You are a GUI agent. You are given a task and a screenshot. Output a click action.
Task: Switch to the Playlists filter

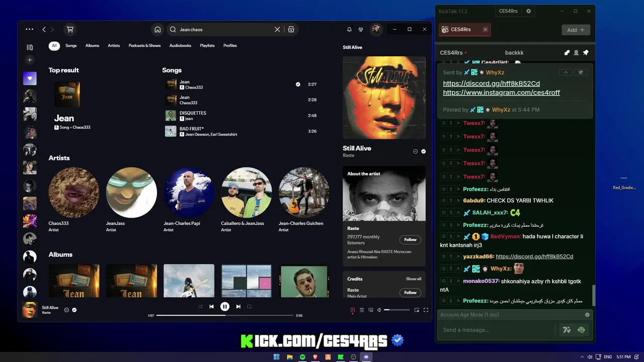(207, 46)
